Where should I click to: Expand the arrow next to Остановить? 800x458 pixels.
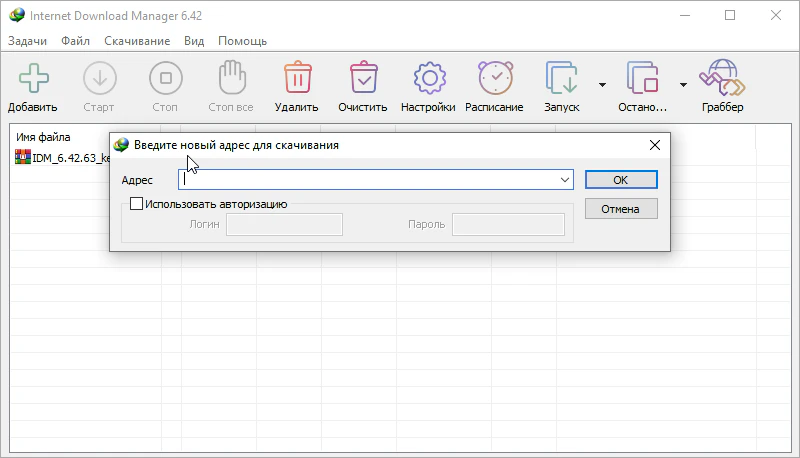[x=683, y=85]
